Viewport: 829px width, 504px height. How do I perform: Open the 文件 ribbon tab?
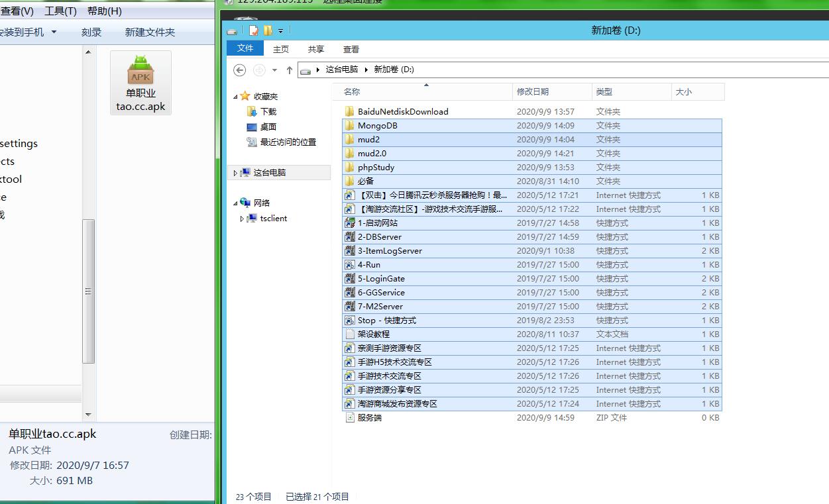245,48
